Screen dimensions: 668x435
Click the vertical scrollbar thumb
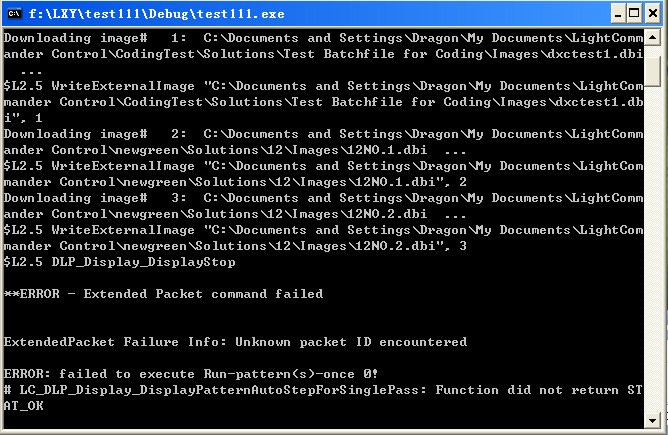652,72
